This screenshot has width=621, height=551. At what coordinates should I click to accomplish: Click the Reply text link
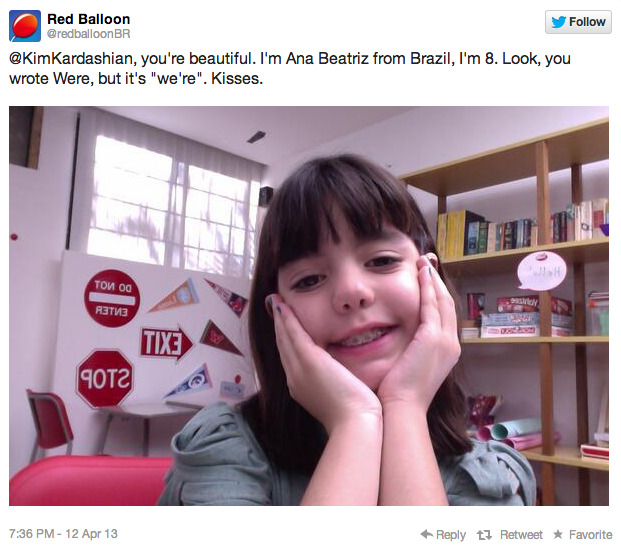click(x=451, y=535)
